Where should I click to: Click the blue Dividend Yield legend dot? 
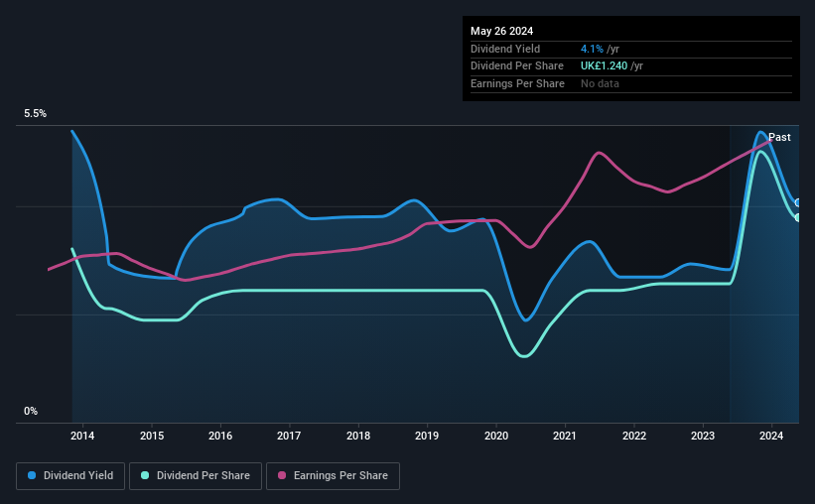point(32,475)
